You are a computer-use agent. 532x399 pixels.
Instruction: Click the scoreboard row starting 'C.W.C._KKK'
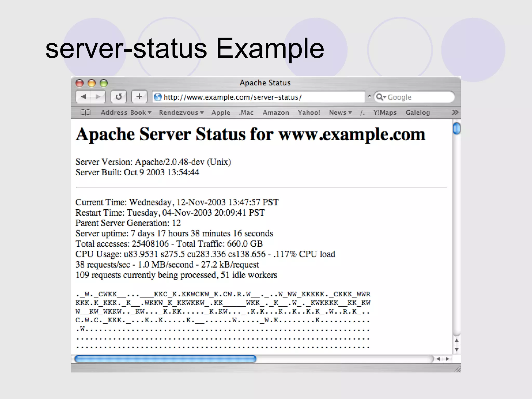pos(223,320)
